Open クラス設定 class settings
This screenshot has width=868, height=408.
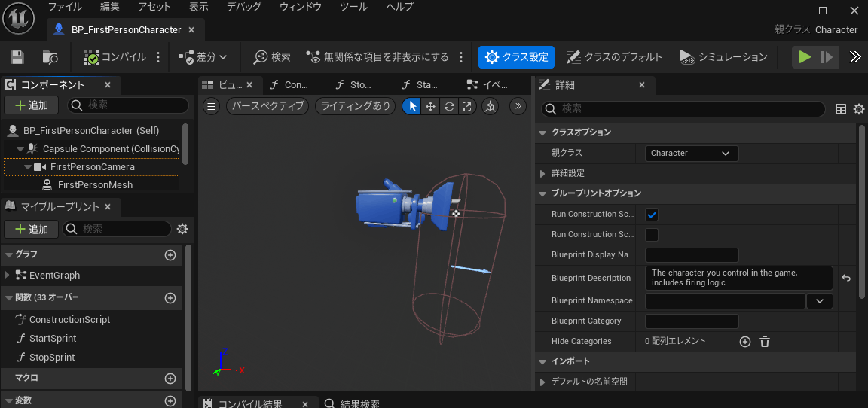[516, 57]
